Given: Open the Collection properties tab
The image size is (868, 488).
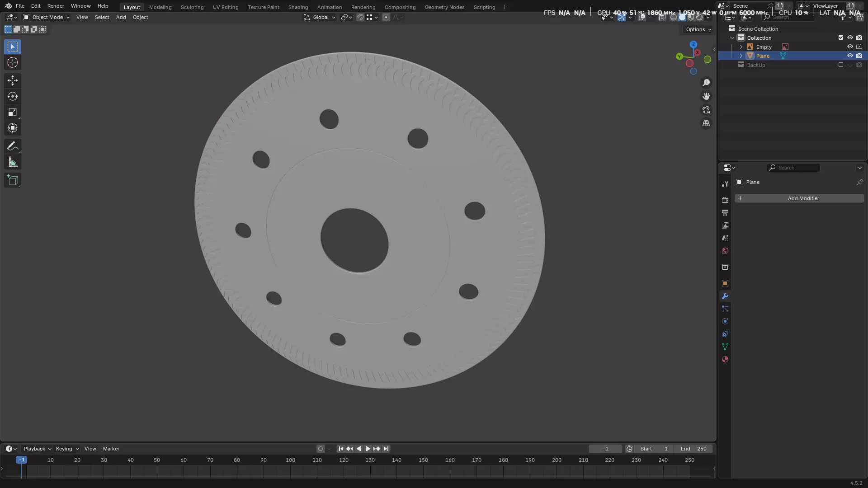Looking at the screenshot, I should point(725,267).
